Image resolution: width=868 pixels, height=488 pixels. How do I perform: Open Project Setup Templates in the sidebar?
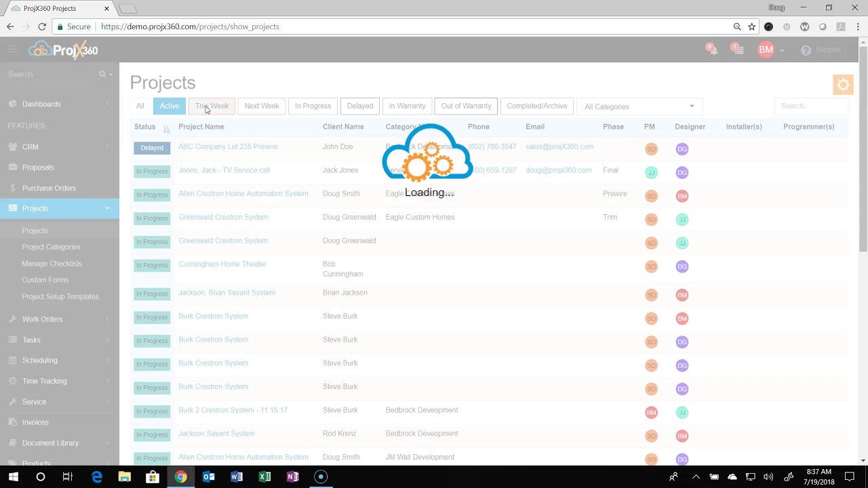60,296
